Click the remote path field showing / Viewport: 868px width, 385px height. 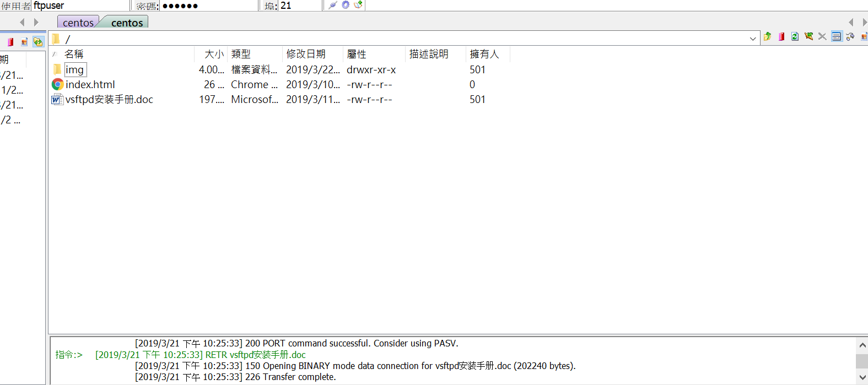[x=405, y=39]
